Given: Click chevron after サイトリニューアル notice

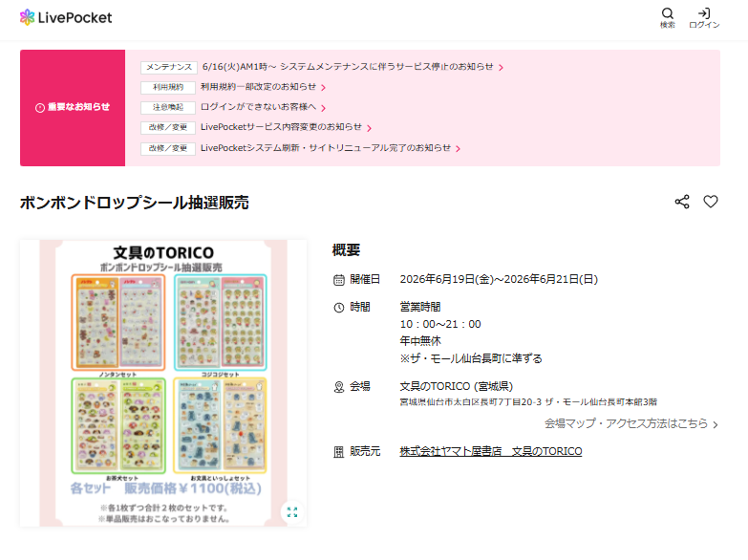Looking at the screenshot, I should [458, 149].
